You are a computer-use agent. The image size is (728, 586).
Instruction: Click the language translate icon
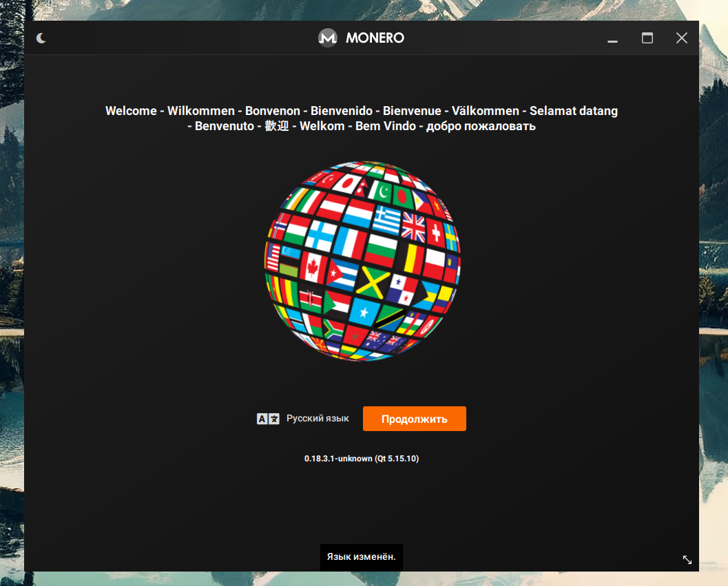point(268,419)
